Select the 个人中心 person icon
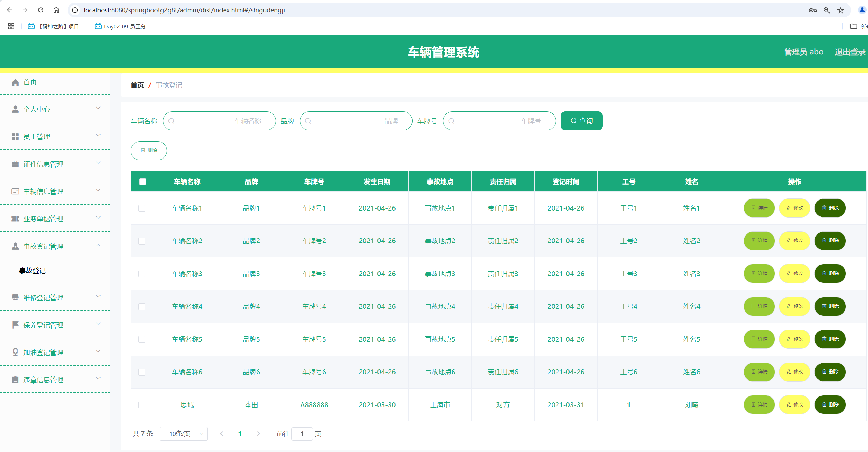This screenshot has height=452, width=868. coord(15,109)
